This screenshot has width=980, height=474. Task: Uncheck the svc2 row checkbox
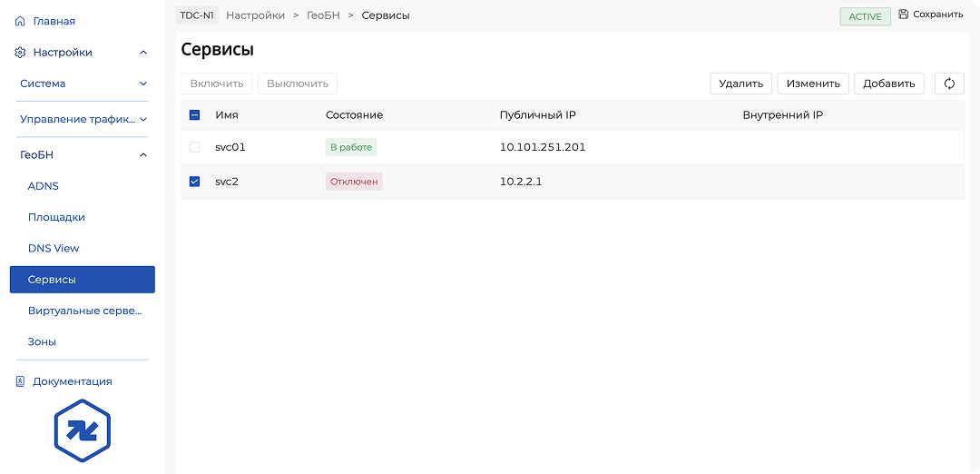click(x=194, y=182)
